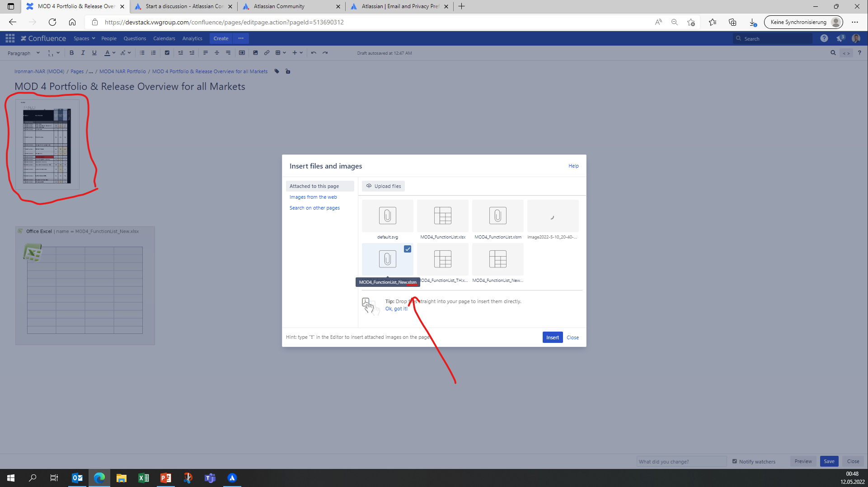Expand the Paragraph style dropdown
Viewport: 868px width, 487px height.
[x=23, y=53]
